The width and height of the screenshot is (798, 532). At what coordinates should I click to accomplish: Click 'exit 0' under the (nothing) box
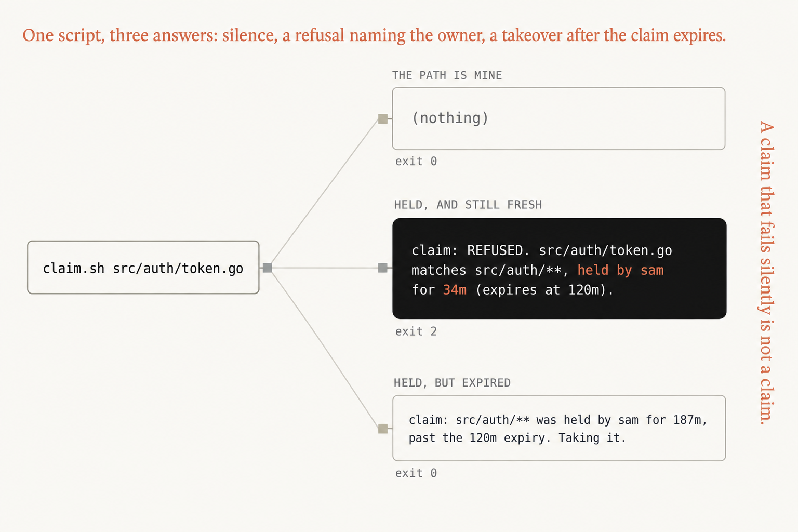coord(416,162)
